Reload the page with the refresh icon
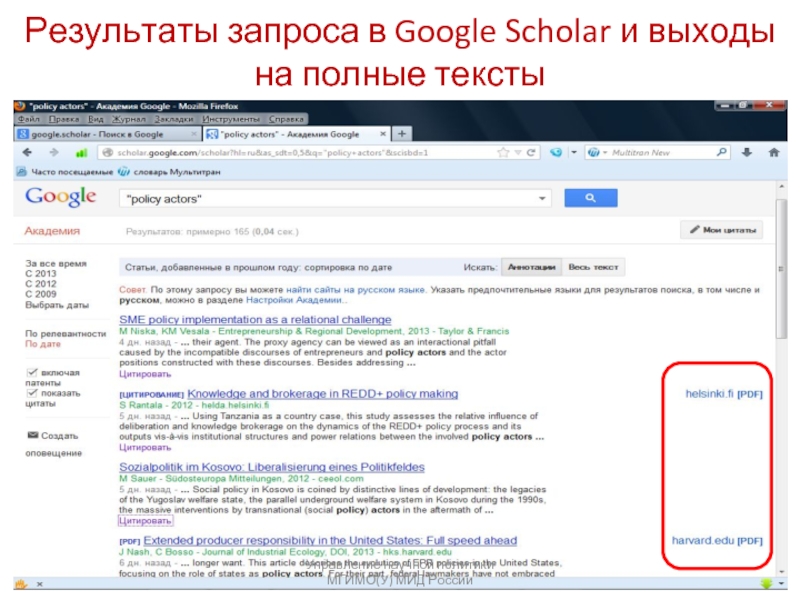Image resolution: width=800 pixels, height=600 pixels. click(x=531, y=152)
